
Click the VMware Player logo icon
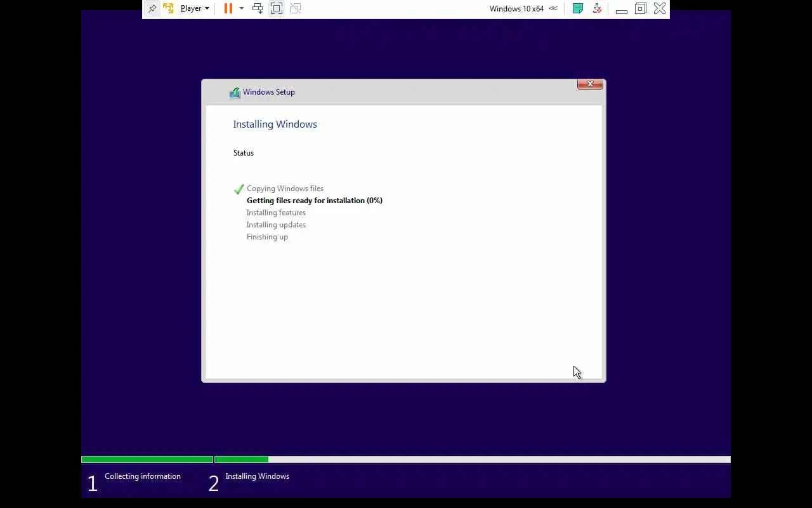169,8
